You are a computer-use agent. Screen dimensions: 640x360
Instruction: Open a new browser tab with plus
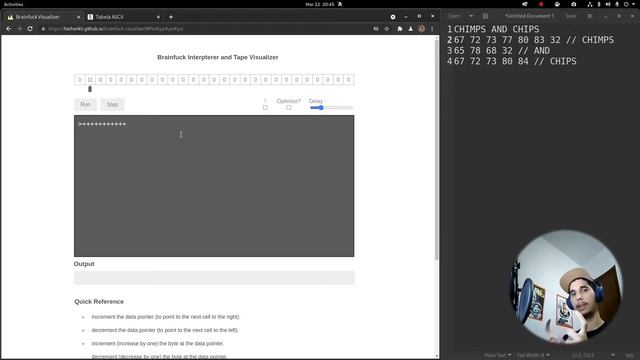[171, 17]
